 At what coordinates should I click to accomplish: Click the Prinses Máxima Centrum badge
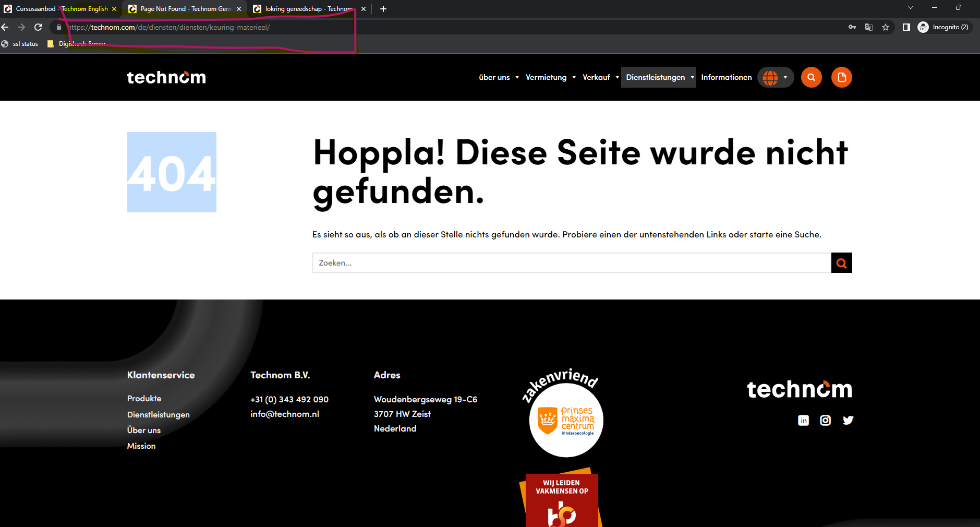point(563,413)
